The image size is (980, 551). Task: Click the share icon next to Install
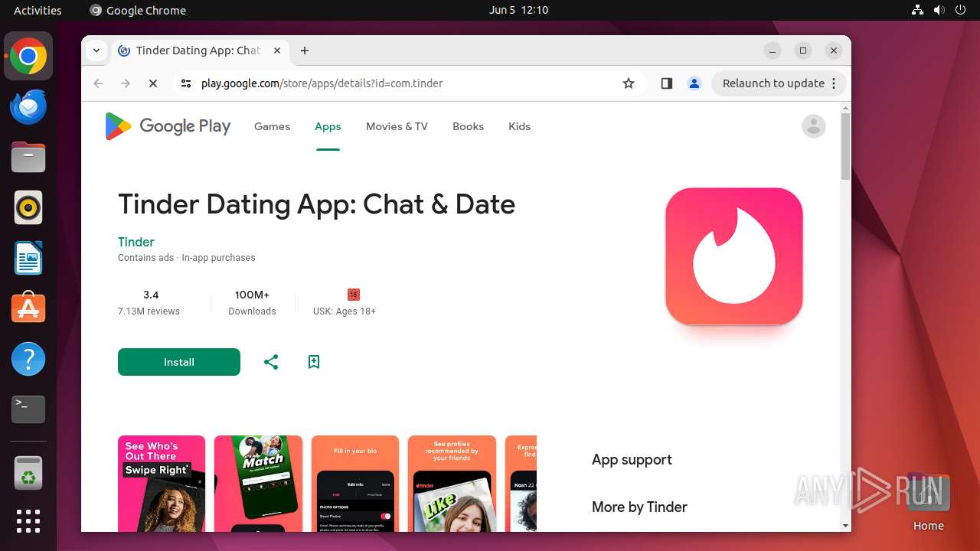pyautogui.click(x=271, y=362)
